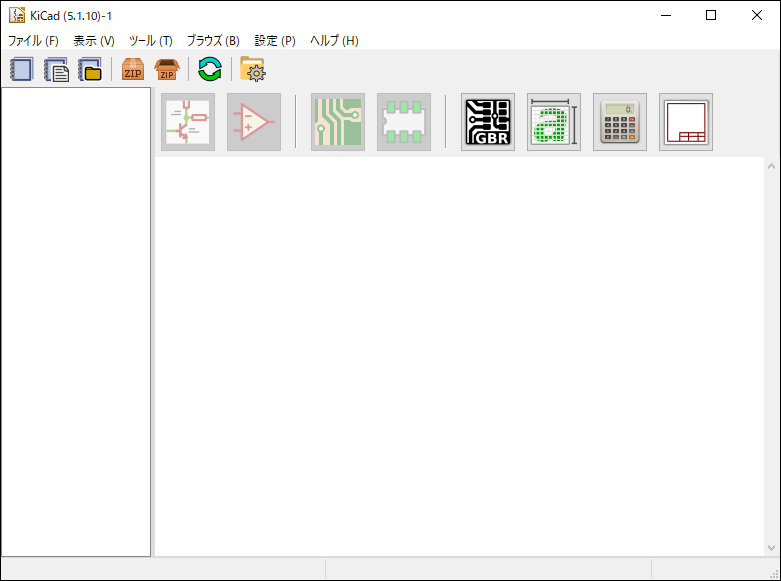Open the ファイル (F) menu
Screen dimensions: 781x581
point(33,41)
